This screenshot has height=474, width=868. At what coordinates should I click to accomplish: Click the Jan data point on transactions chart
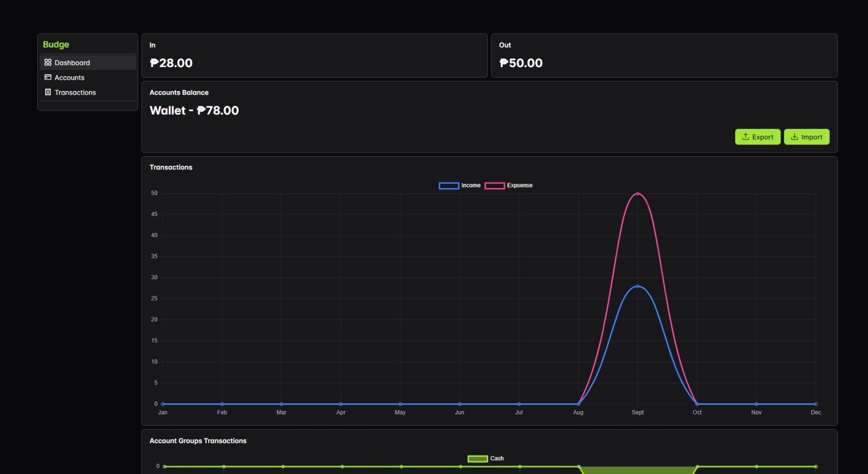coord(163,404)
